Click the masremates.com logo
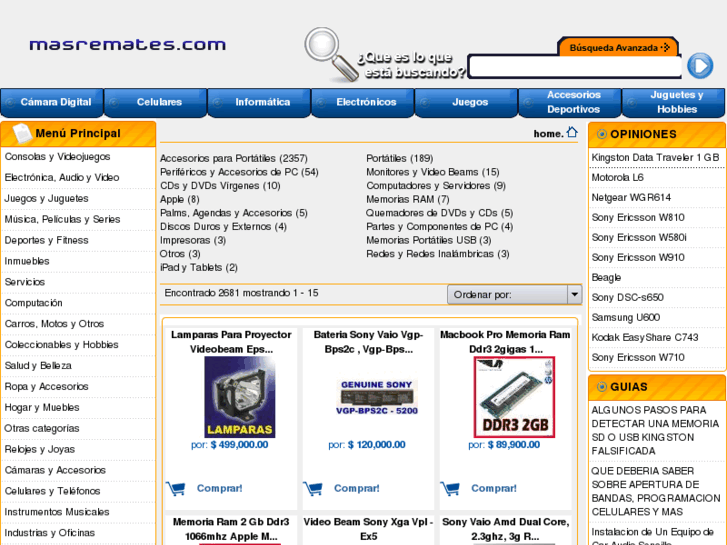Image resolution: width=727 pixels, height=545 pixels. (128, 45)
